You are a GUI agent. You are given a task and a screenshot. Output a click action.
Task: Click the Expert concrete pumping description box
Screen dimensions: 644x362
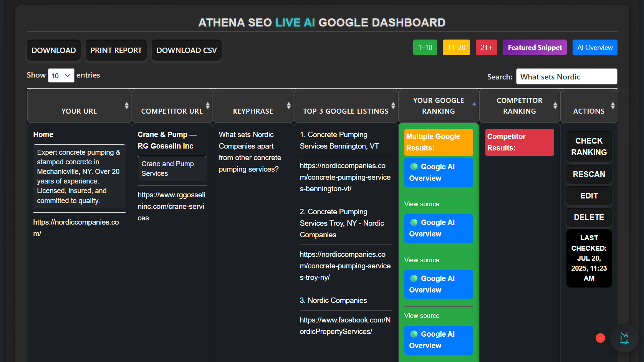point(79,177)
